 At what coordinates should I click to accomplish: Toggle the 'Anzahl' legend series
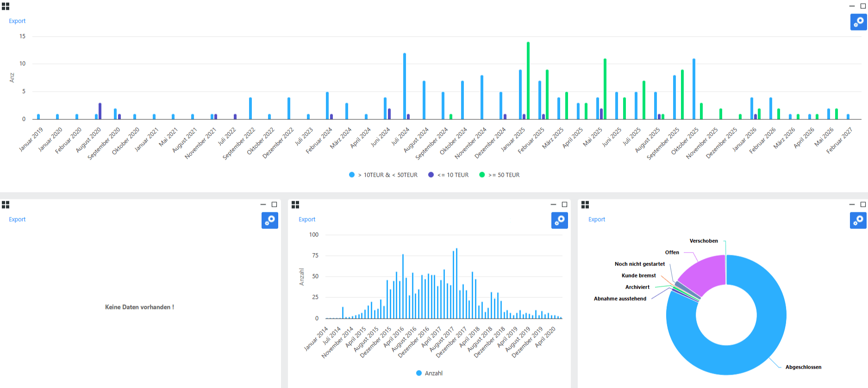tap(429, 373)
